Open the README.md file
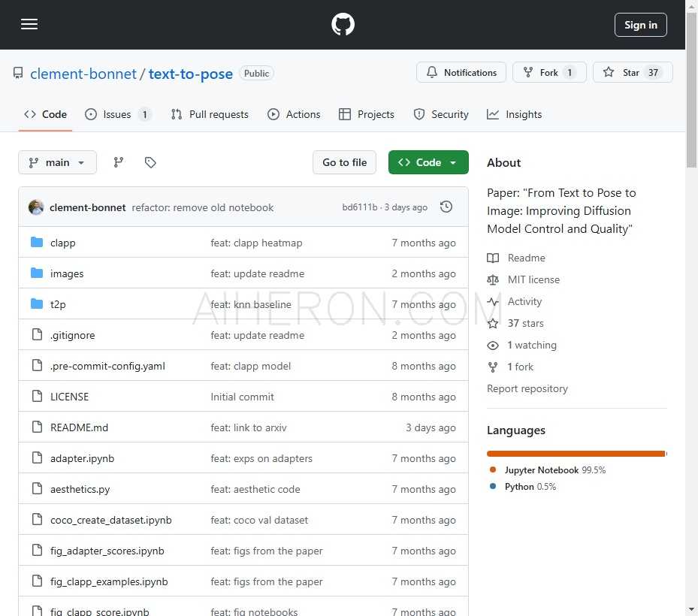 pyautogui.click(x=79, y=427)
